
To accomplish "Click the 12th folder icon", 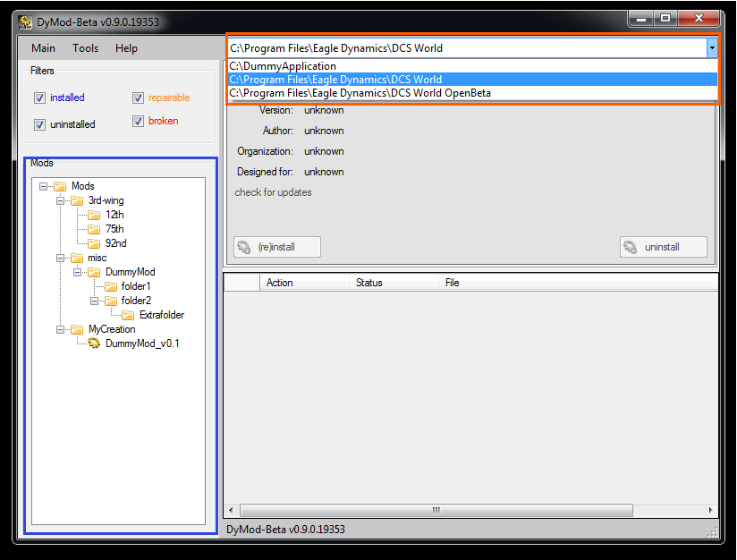I will tap(95, 215).
